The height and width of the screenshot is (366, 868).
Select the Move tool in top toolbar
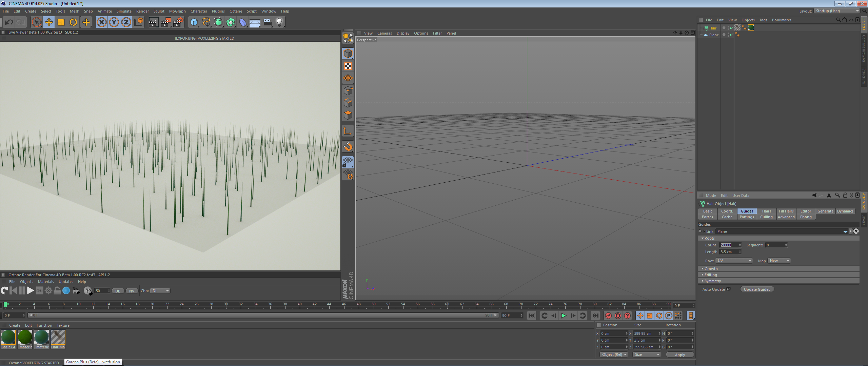click(x=49, y=22)
